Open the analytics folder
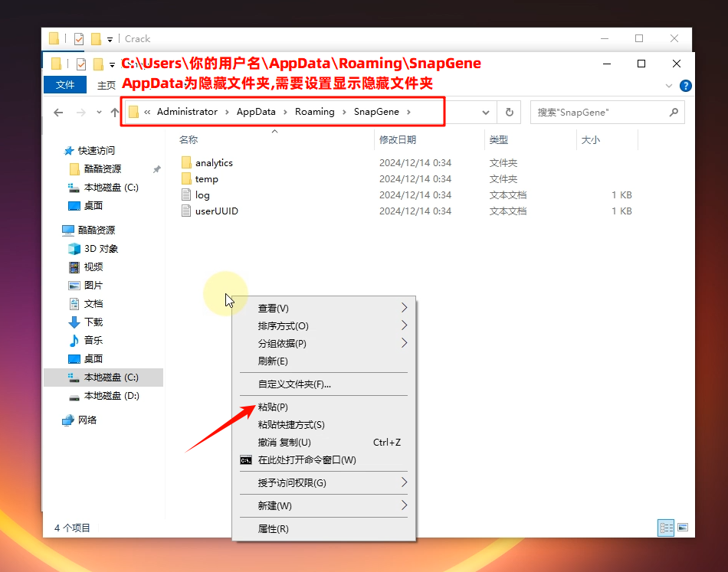This screenshot has height=572, width=728. [x=213, y=162]
